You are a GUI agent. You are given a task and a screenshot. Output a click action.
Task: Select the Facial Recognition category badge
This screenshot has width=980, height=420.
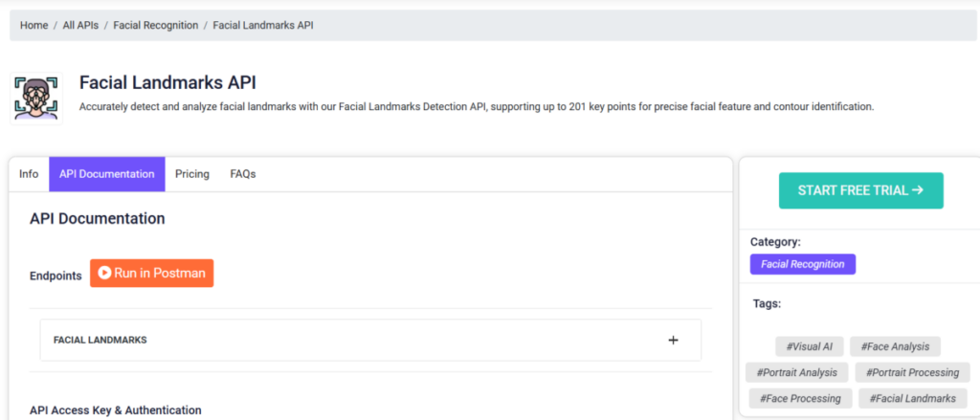click(x=803, y=264)
